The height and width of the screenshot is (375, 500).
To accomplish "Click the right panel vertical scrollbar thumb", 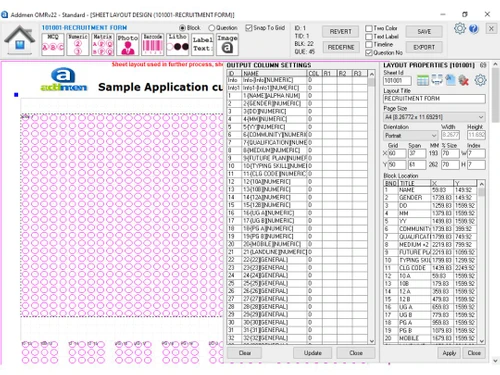I will pyautogui.click(x=495, y=95).
